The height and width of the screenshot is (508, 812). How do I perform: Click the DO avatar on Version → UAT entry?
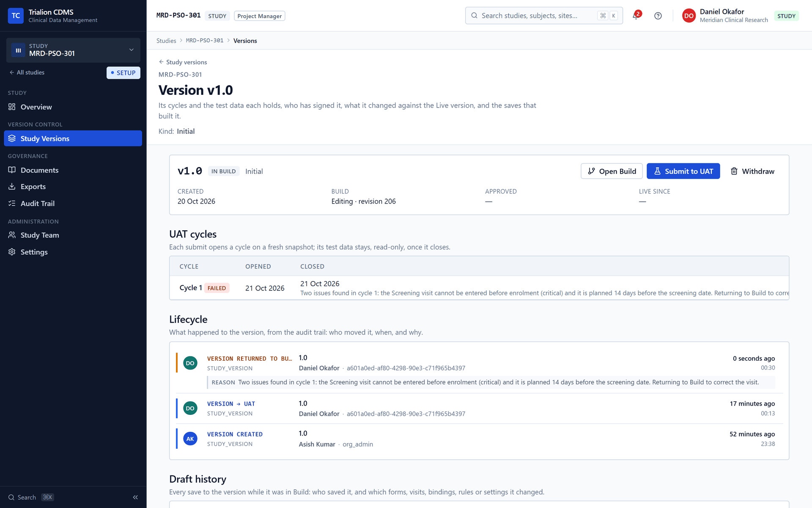click(190, 408)
